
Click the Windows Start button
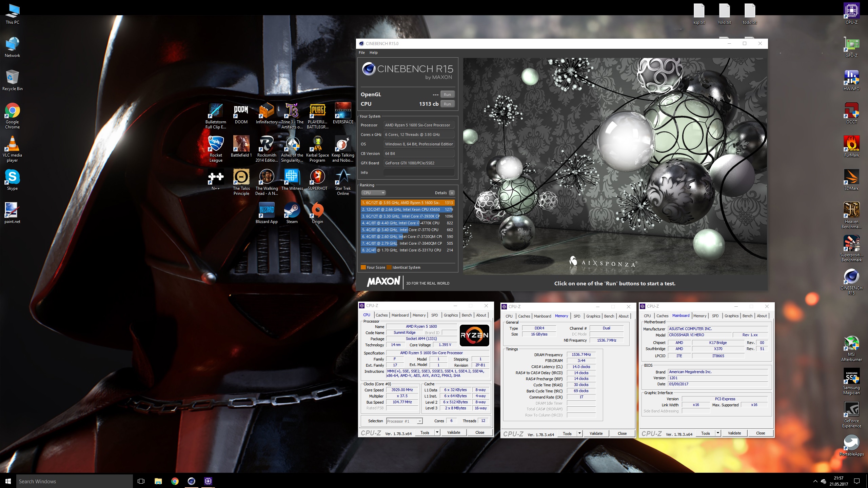pos(8,481)
